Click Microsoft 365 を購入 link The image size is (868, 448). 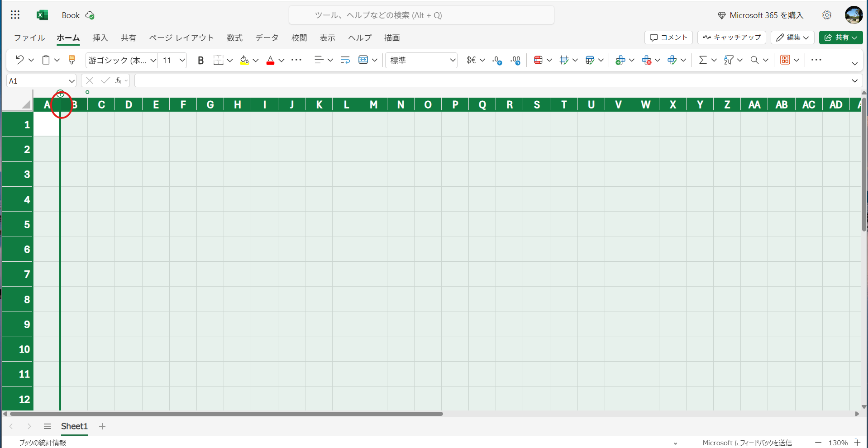click(x=761, y=15)
